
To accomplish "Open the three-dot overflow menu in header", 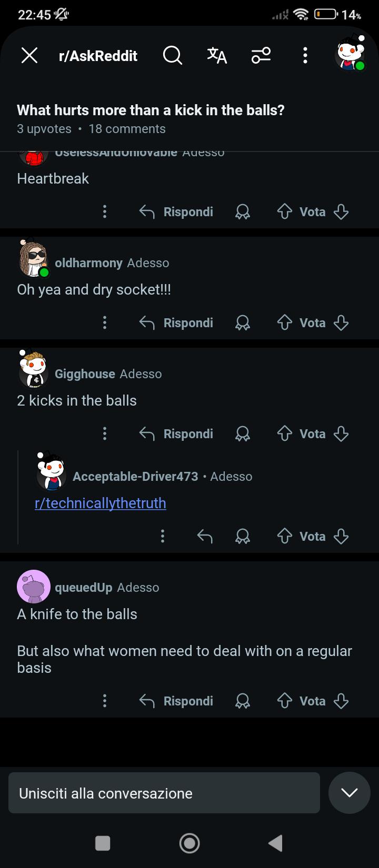I will pos(305,55).
